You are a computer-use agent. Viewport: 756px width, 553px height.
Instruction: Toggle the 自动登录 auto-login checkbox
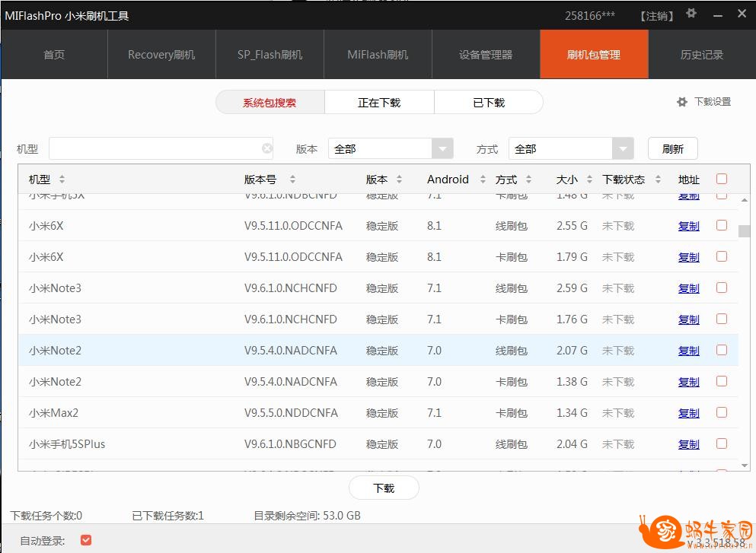click(86, 541)
